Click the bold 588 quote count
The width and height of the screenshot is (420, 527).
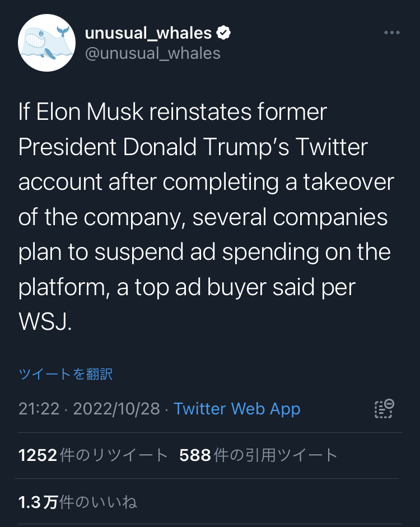(195, 455)
